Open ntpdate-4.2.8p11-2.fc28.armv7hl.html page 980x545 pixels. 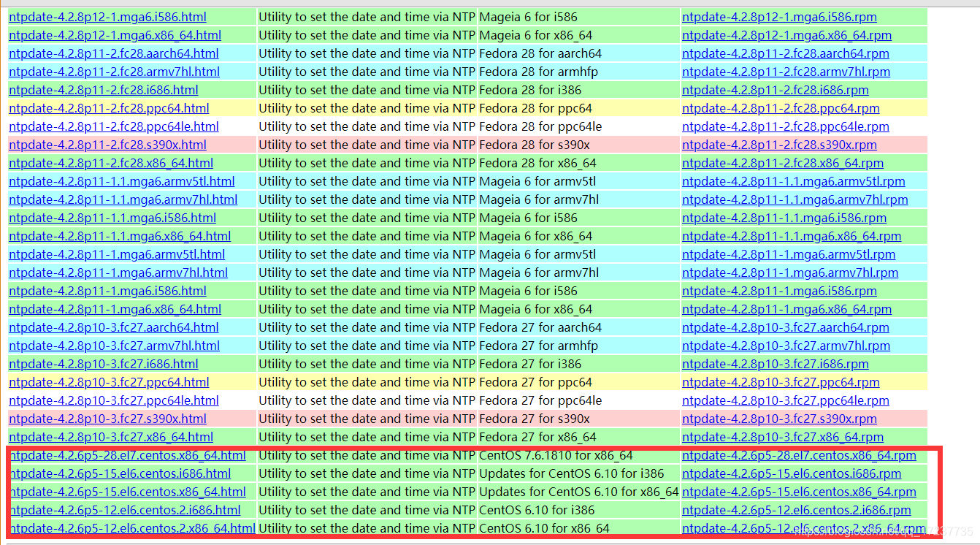(x=114, y=72)
